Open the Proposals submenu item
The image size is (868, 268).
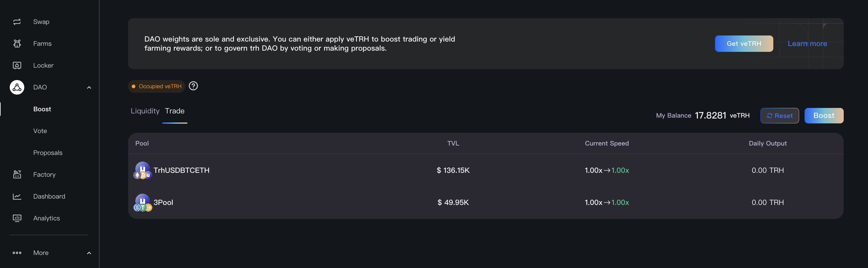48,153
